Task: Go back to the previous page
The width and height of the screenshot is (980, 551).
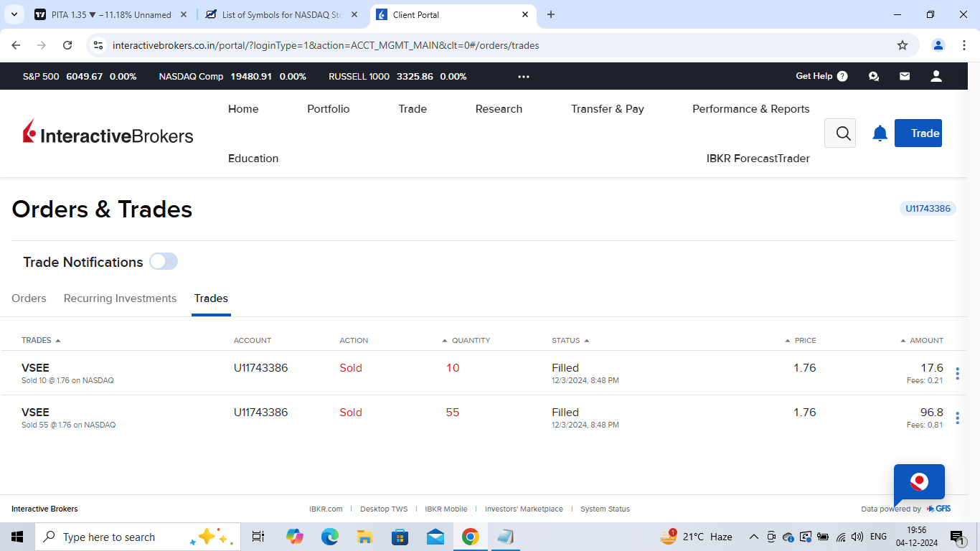Action: coord(17,45)
